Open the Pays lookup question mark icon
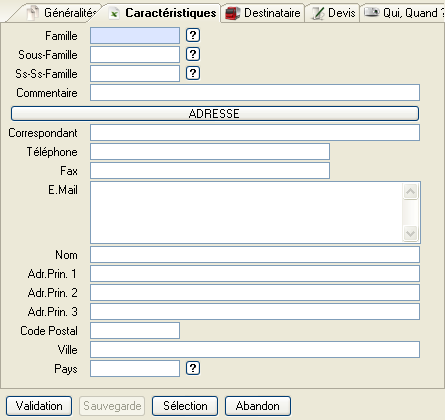 point(193,368)
